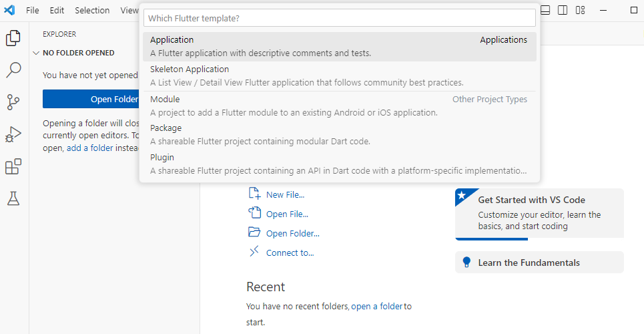Screen dimensions: 644x334
Task: Click the New File... link
Action: point(286,195)
